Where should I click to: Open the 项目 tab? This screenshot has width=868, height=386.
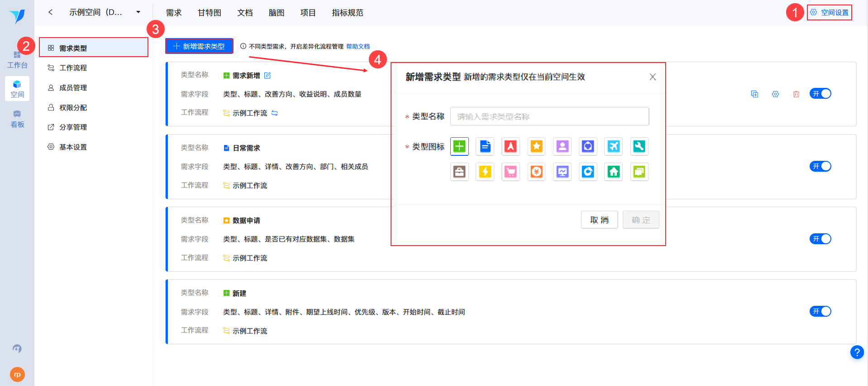click(308, 13)
